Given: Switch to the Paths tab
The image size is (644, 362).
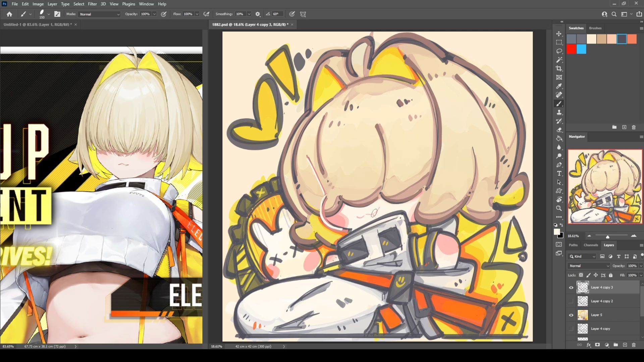Looking at the screenshot, I should (573, 245).
